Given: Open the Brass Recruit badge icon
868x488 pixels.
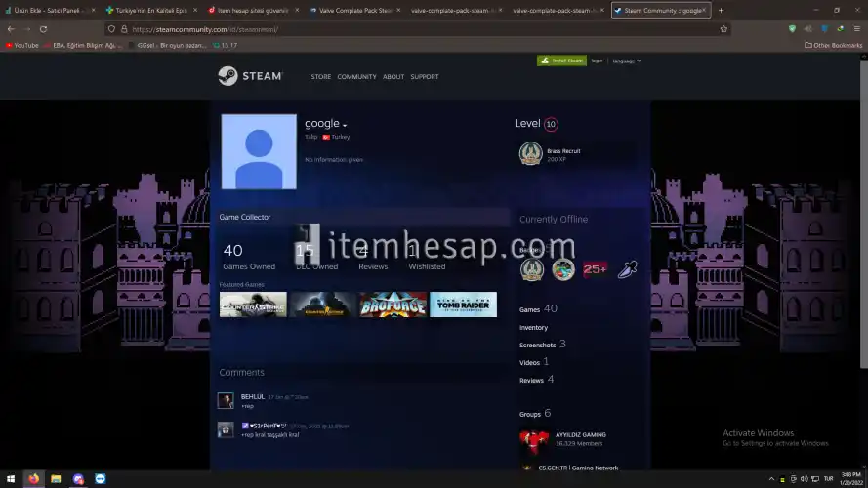Looking at the screenshot, I should 530,153.
